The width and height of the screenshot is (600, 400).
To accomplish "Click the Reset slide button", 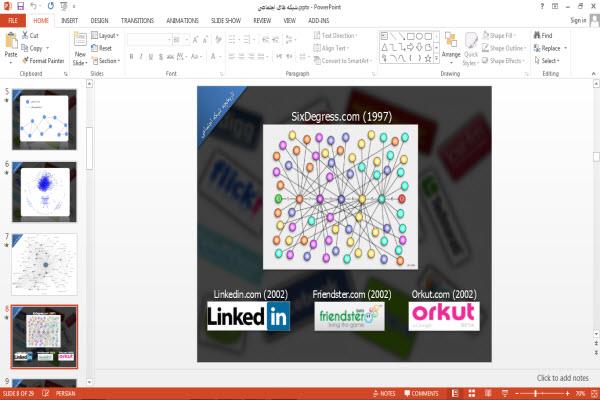I will [101, 48].
